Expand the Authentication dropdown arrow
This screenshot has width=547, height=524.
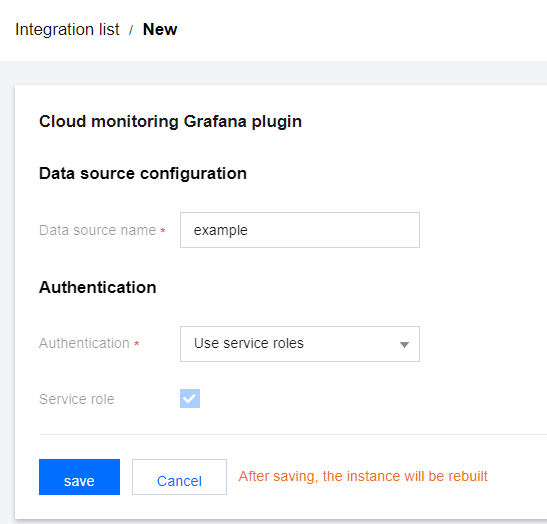coord(404,345)
